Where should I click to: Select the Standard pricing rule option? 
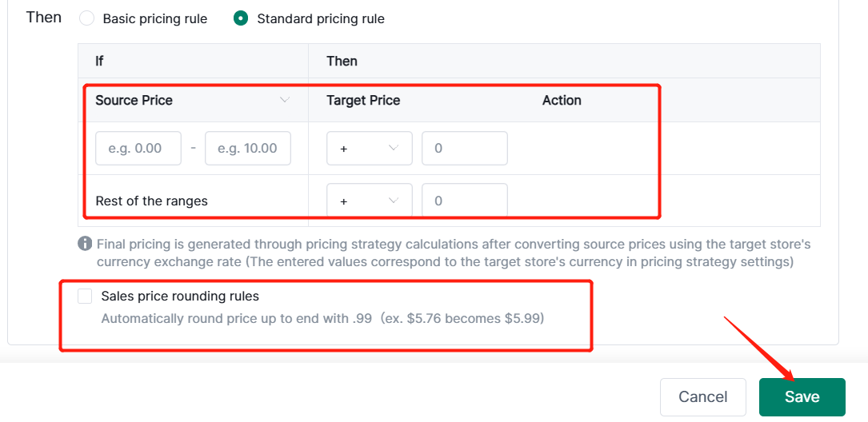[x=241, y=18]
